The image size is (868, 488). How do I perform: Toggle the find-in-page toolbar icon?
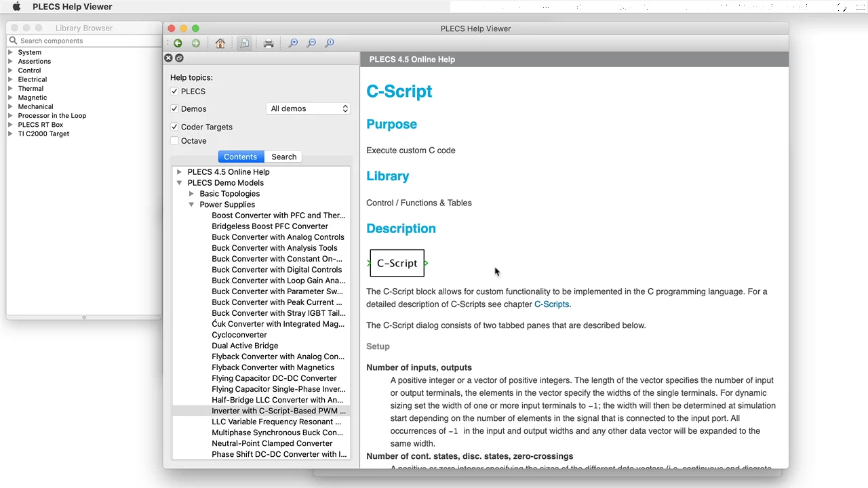[245, 43]
